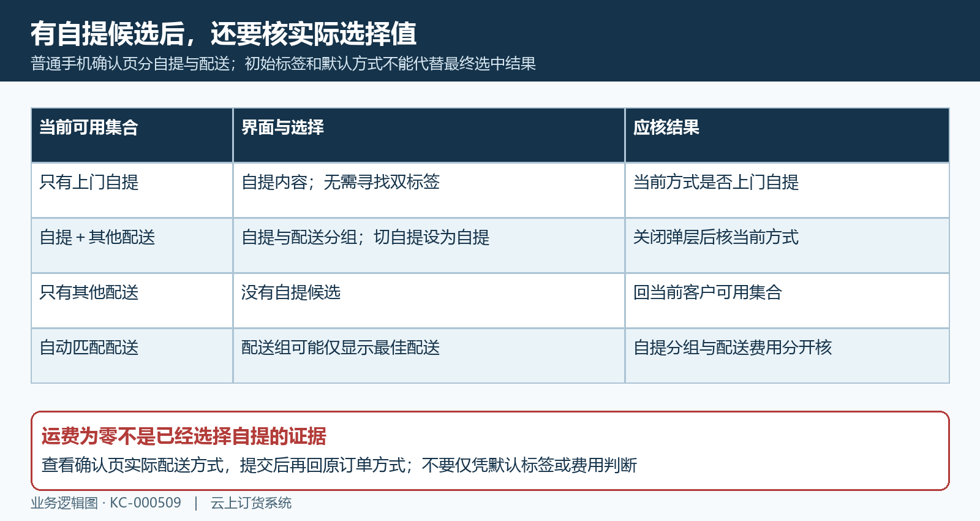This screenshot has width=980, height=521.
Task: Click the subtitle starting with 普通手机确认页分自提与配送
Action: tap(284, 64)
